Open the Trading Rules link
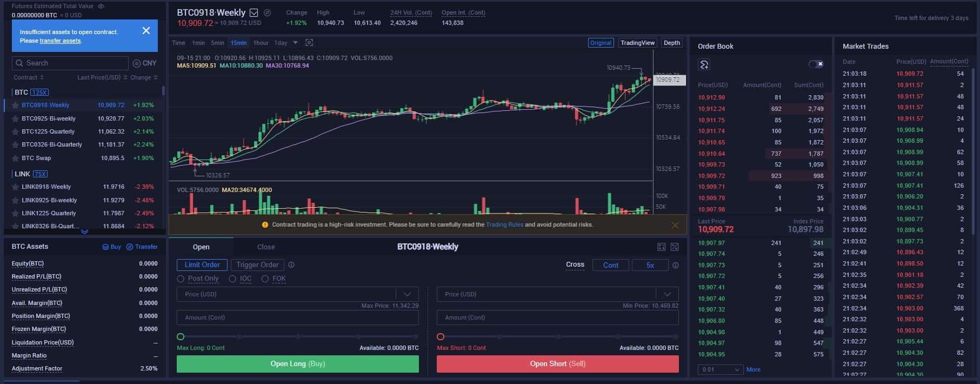The width and height of the screenshot is (980, 384). pyautogui.click(x=504, y=224)
